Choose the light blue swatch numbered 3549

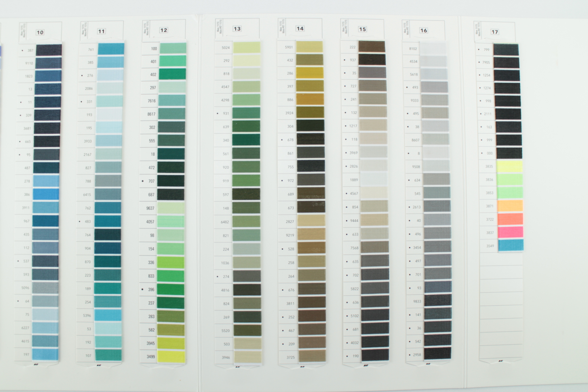[x=511, y=246]
